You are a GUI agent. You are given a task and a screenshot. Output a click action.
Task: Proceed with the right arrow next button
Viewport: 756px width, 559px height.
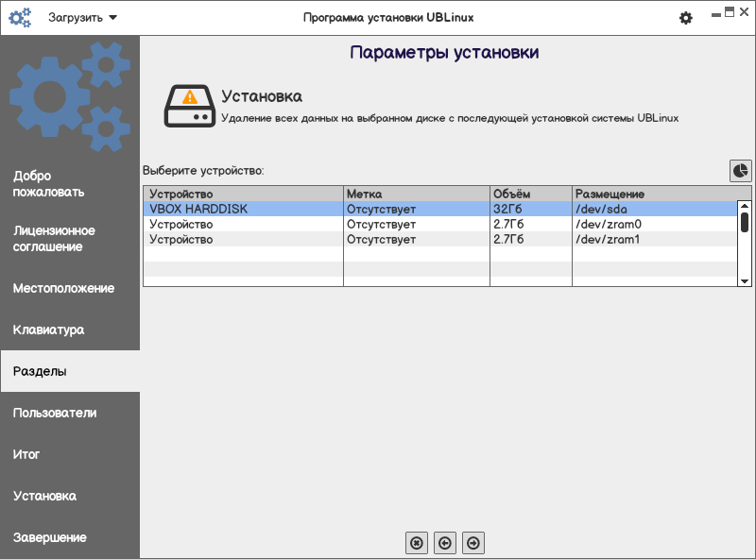click(473, 542)
